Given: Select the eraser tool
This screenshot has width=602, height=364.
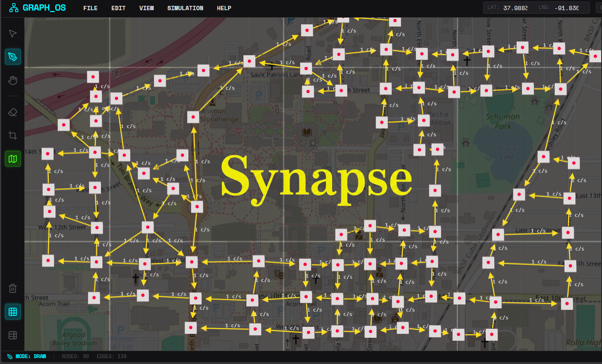Looking at the screenshot, I should 13,112.
